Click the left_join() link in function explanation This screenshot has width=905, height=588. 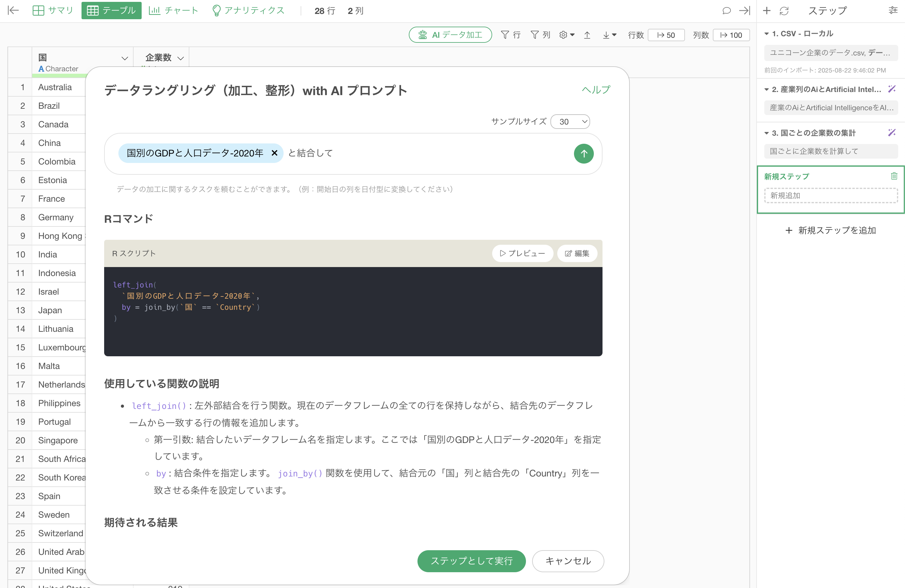(159, 406)
